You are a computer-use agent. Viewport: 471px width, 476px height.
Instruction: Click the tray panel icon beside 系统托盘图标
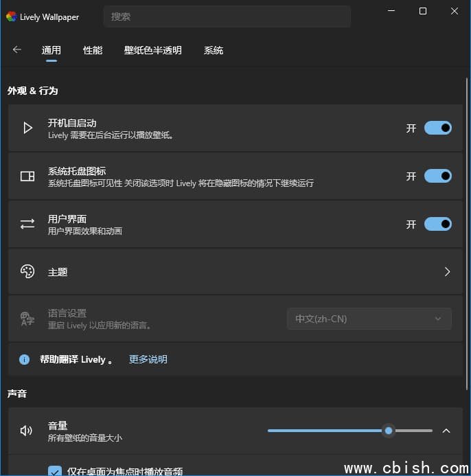[x=27, y=176]
